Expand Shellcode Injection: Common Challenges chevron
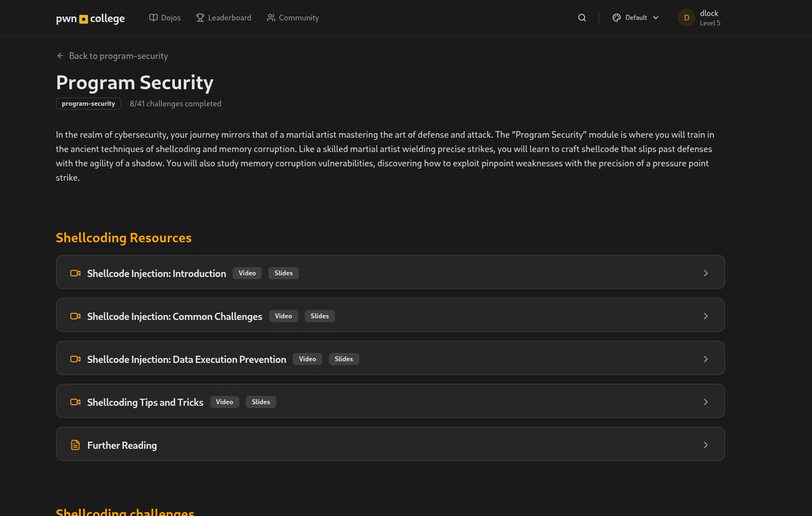This screenshot has width=812, height=516. (706, 316)
